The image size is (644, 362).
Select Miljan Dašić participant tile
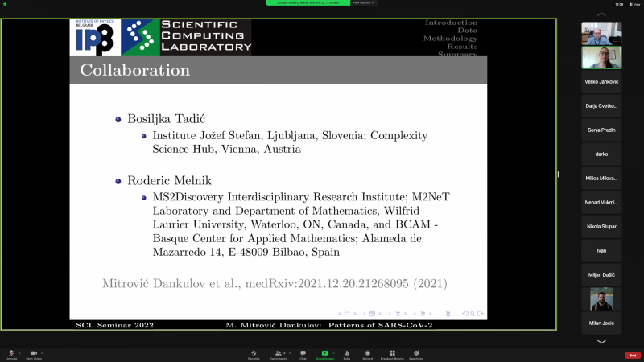click(x=601, y=275)
